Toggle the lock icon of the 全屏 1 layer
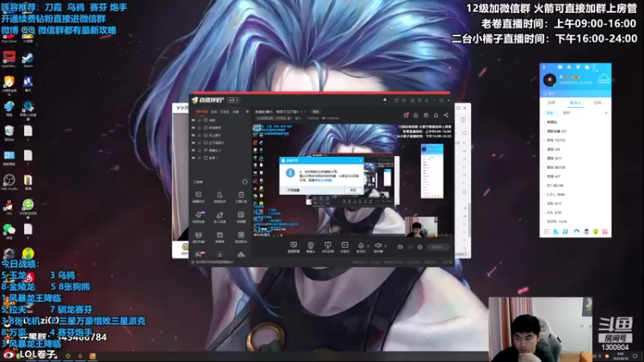Image resolution: width=644 pixels, height=362 pixels. (200, 158)
